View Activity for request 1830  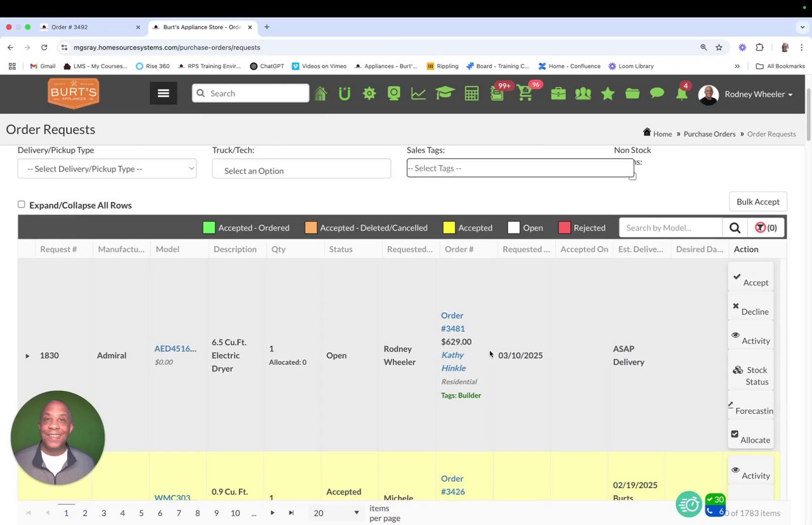tap(750, 336)
